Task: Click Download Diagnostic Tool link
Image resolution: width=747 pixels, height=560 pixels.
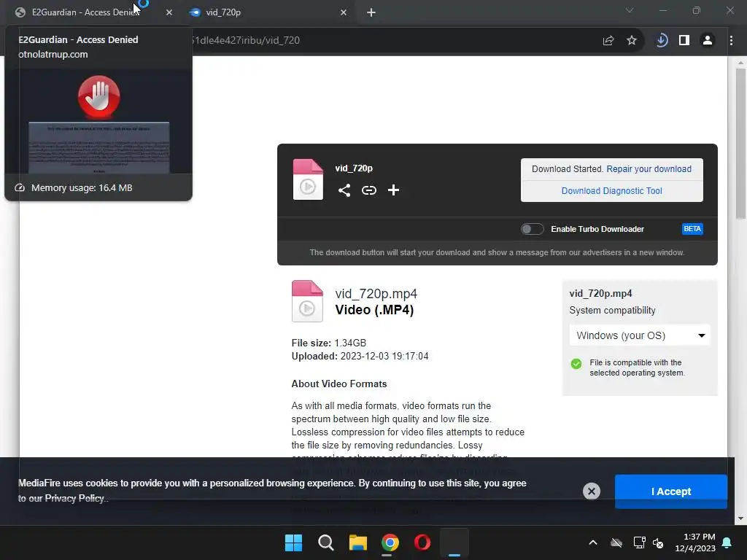Action: (612, 191)
